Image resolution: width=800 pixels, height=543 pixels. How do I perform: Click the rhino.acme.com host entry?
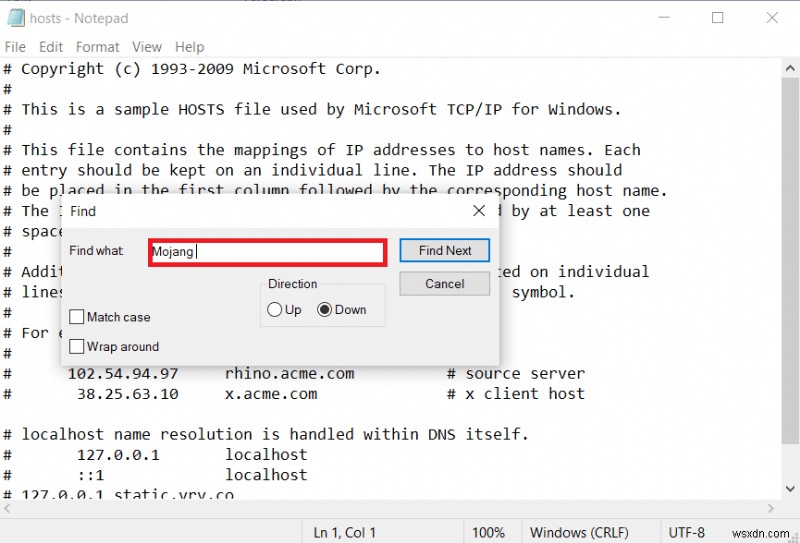289,374
